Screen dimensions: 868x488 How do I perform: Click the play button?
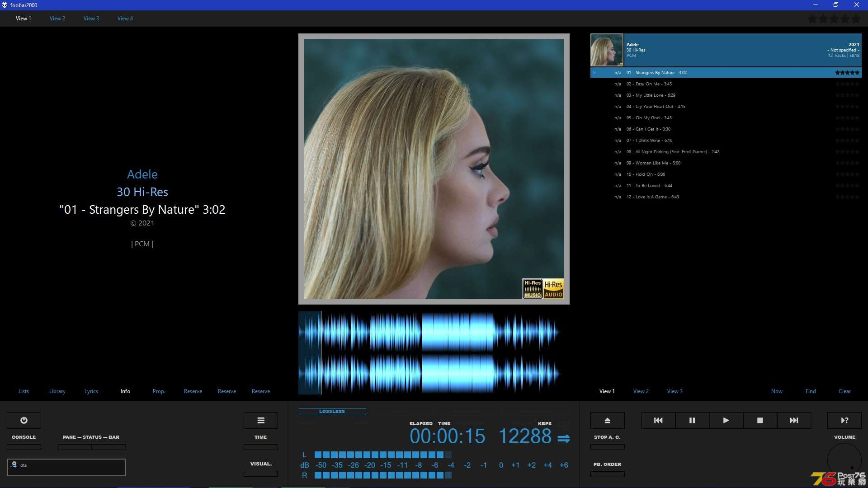pos(726,420)
